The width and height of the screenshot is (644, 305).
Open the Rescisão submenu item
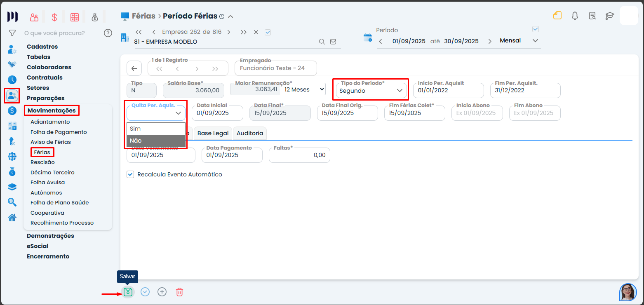click(x=42, y=162)
